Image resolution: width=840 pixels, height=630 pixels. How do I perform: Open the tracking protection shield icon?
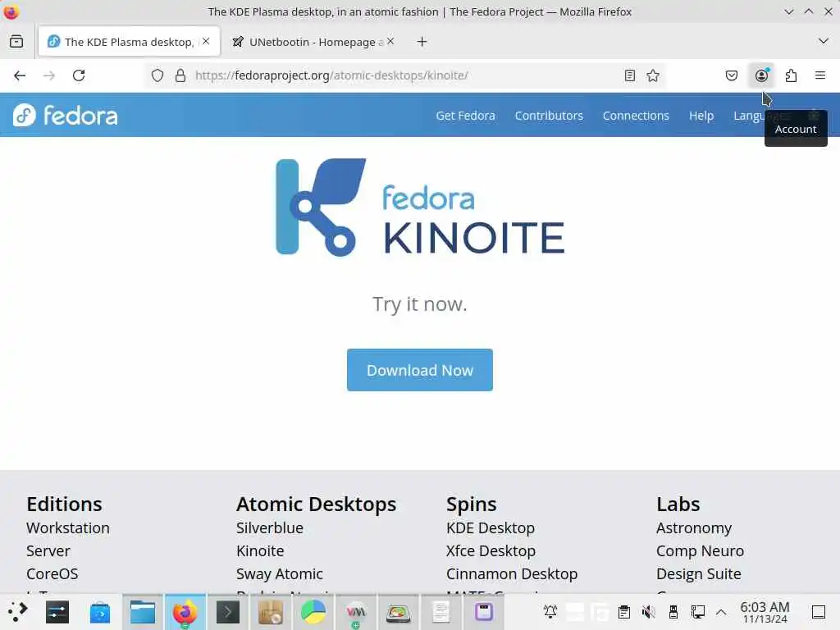tap(157, 75)
